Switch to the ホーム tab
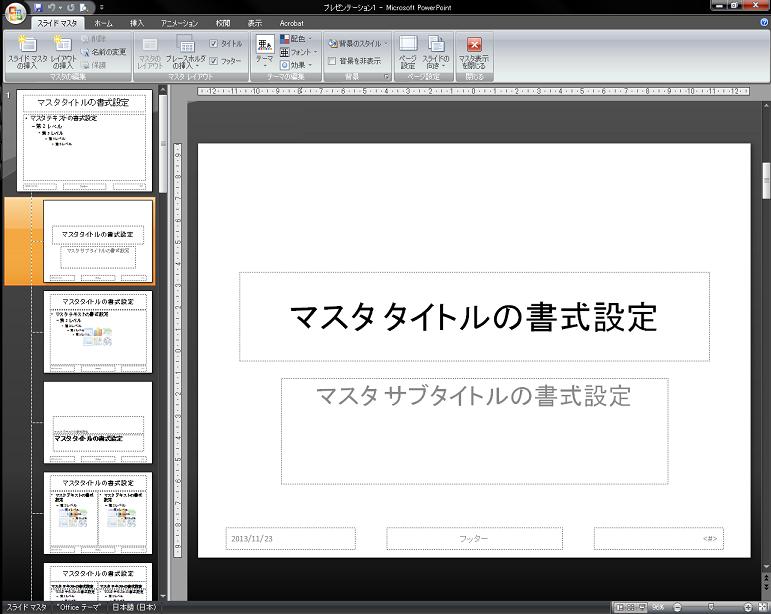The height and width of the screenshot is (614, 771). [103, 23]
